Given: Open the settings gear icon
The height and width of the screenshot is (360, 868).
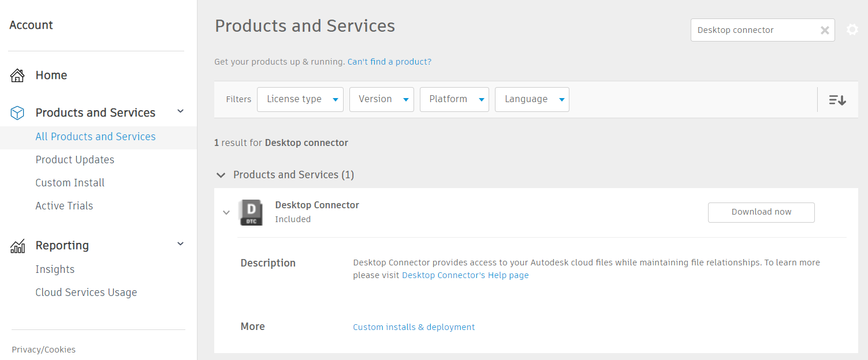Looking at the screenshot, I should point(852,30).
